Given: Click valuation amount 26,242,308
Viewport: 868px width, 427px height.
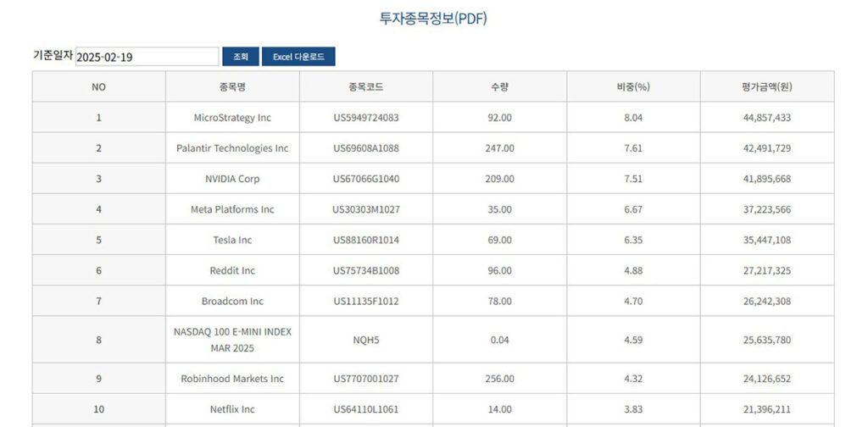Looking at the screenshot, I should tap(767, 302).
